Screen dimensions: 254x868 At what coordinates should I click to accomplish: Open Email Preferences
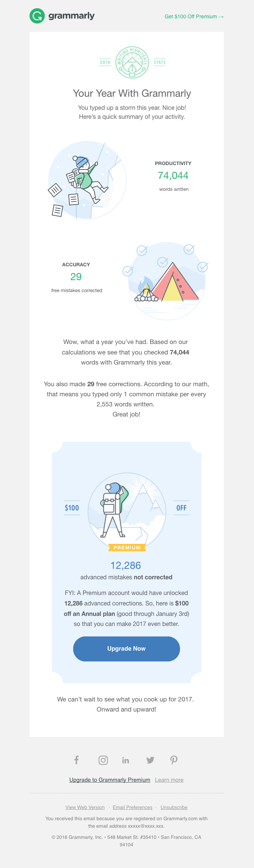[x=132, y=807]
